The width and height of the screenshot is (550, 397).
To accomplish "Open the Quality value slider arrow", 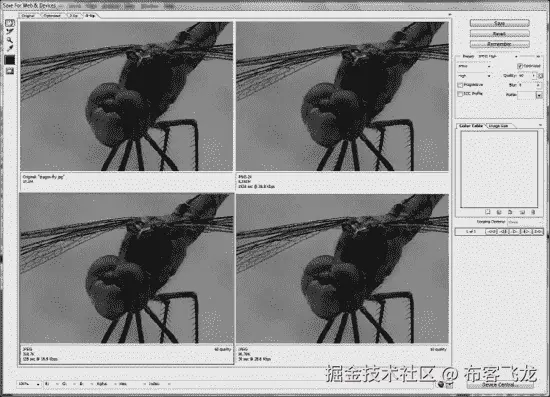I will click(x=534, y=76).
